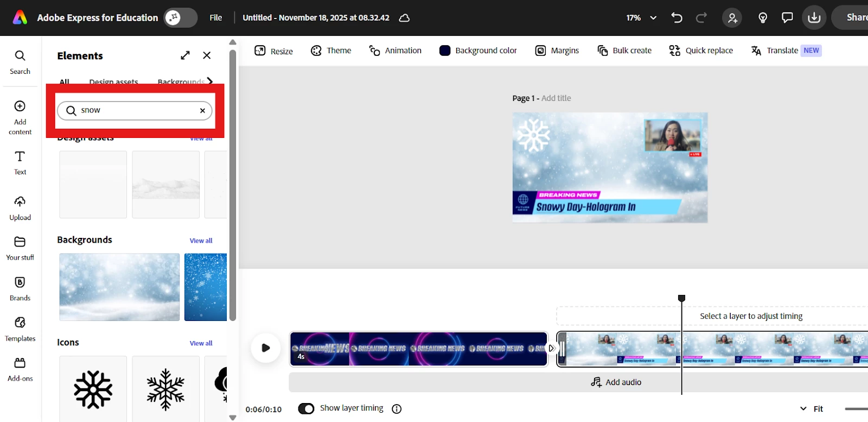Open Quick replace
The image size is (868, 422).
701,51
